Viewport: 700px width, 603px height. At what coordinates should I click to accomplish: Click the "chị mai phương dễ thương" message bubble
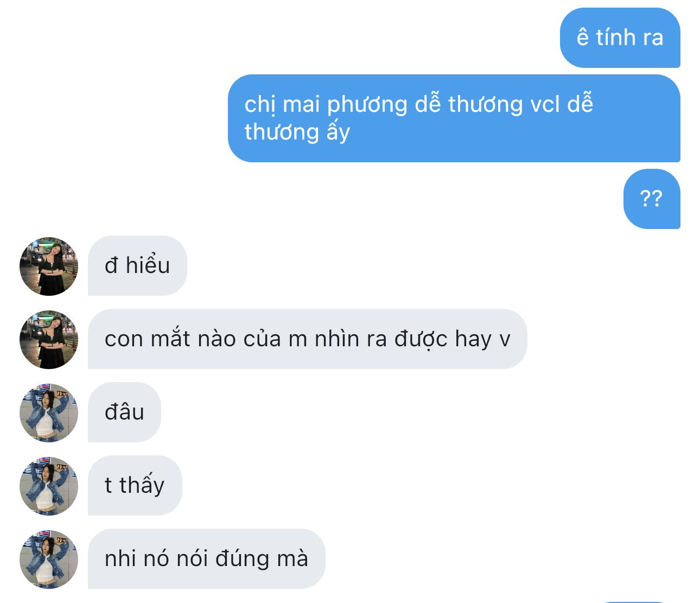(454, 118)
